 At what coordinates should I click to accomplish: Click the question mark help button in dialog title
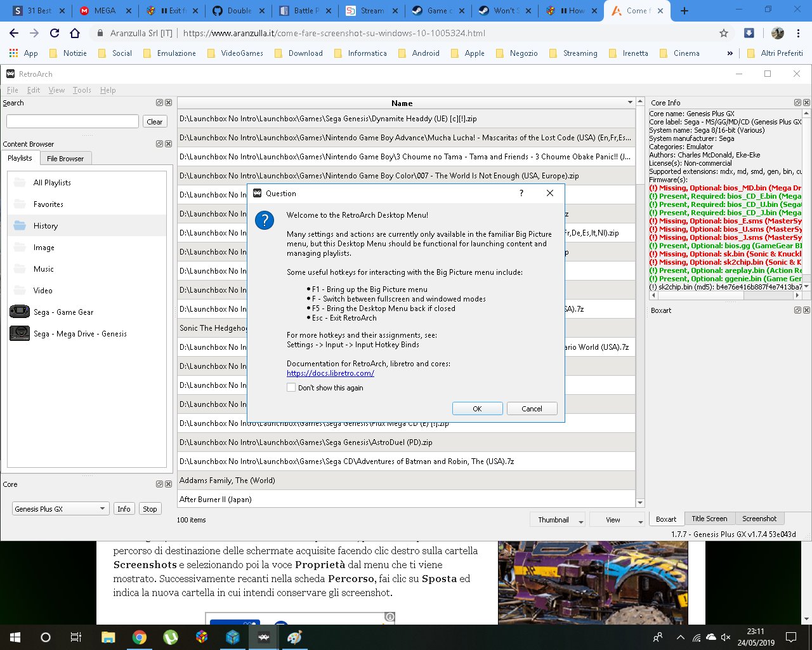(x=521, y=193)
